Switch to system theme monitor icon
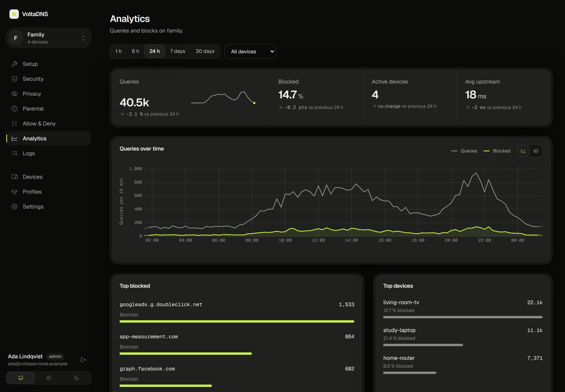The image size is (565, 392). coord(21,378)
